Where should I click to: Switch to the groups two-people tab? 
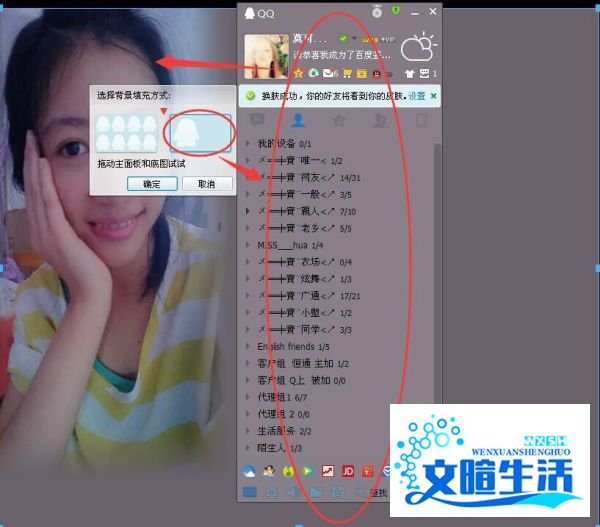pyautogui.click(x=380, y=120)
